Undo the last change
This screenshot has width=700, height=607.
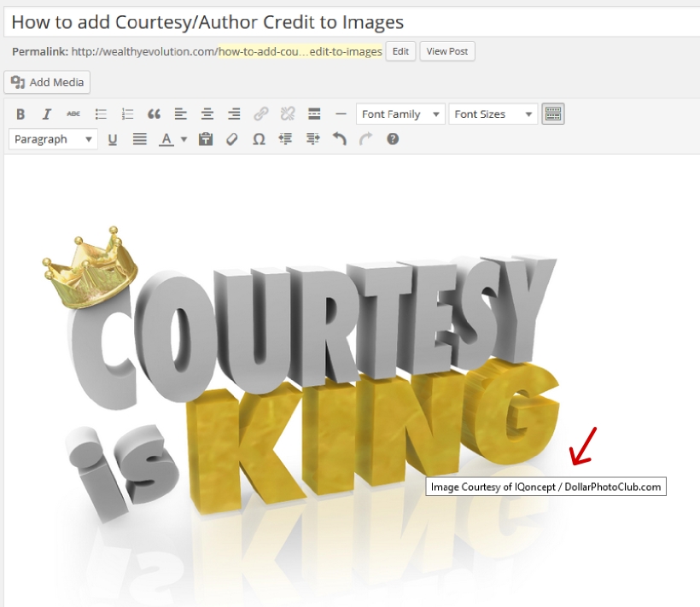(339, 138)
